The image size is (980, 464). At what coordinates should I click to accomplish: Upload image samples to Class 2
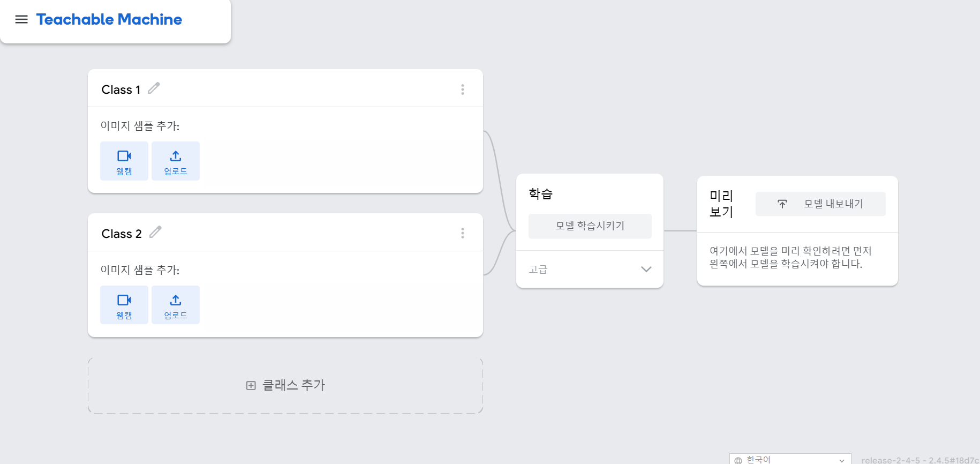click(x=176, y=305)
